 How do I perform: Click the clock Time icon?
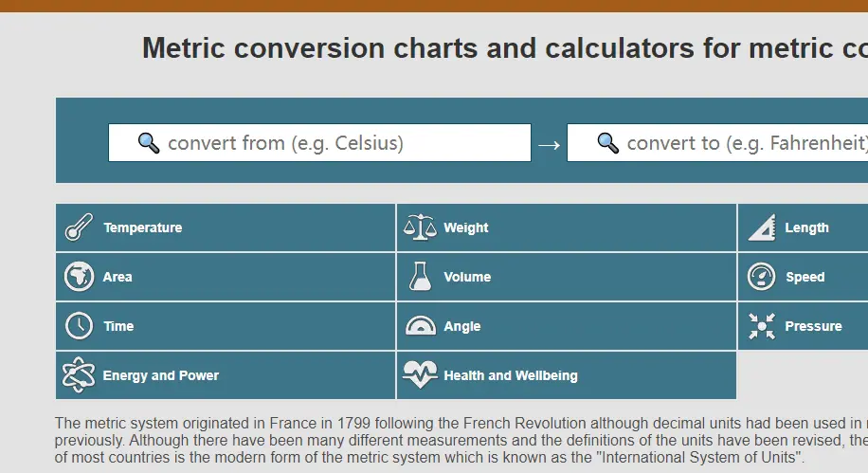(79, 326)
